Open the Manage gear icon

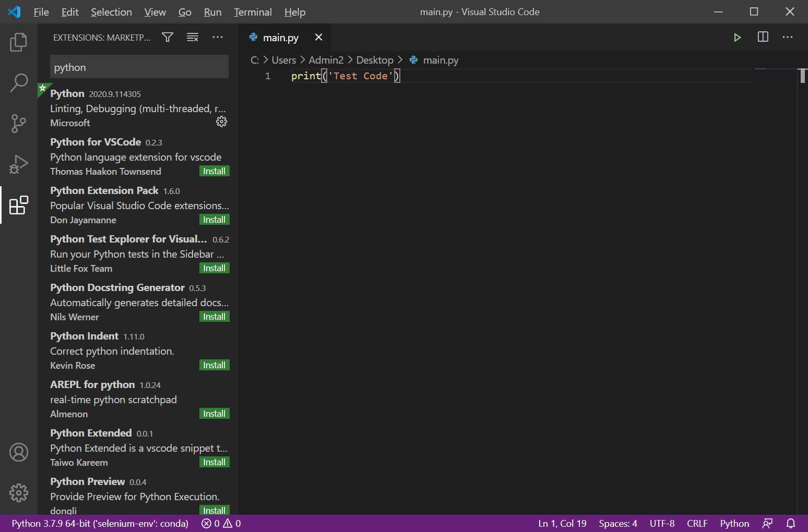click(x=19, y=492)
